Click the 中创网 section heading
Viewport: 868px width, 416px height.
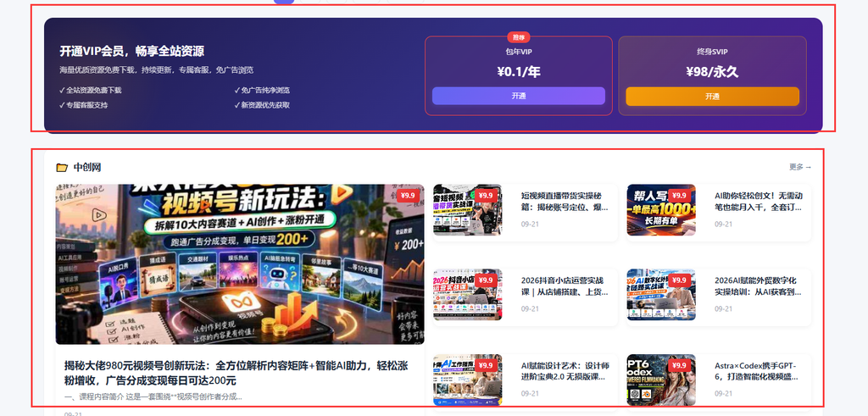pos(87,167)
